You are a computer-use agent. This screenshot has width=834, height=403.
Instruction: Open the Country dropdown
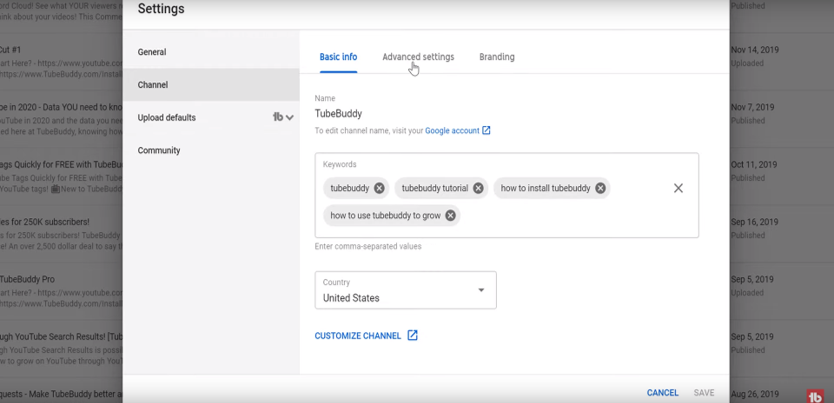405,291
